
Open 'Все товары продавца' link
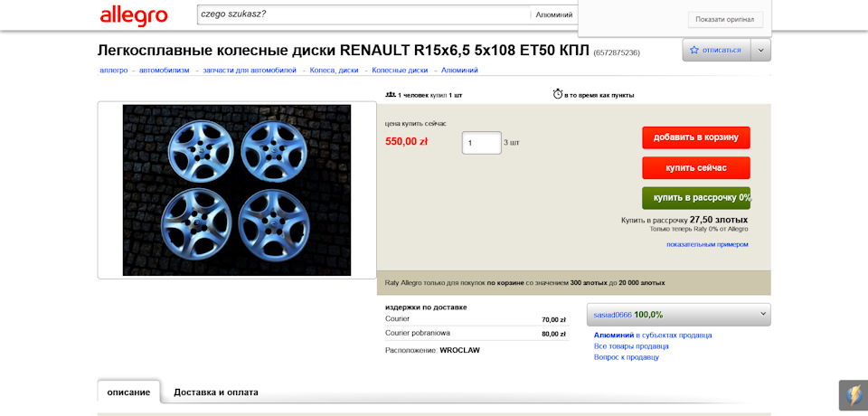click(631, 346)
